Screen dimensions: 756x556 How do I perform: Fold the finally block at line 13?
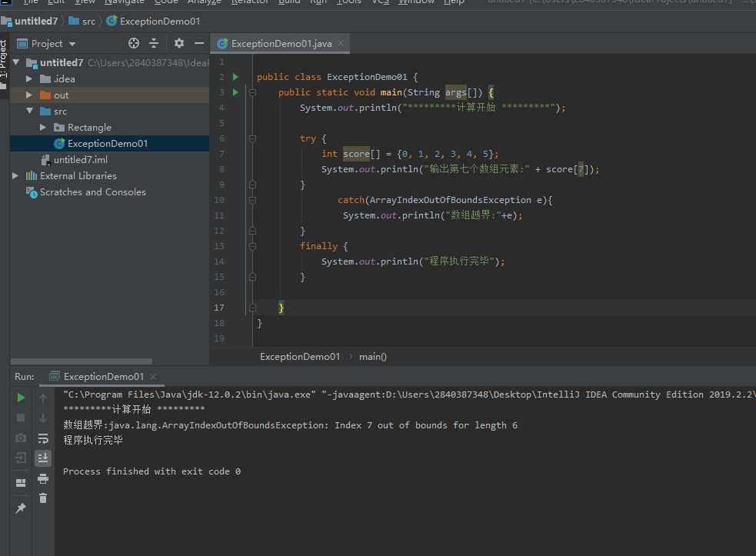(252, 246)
